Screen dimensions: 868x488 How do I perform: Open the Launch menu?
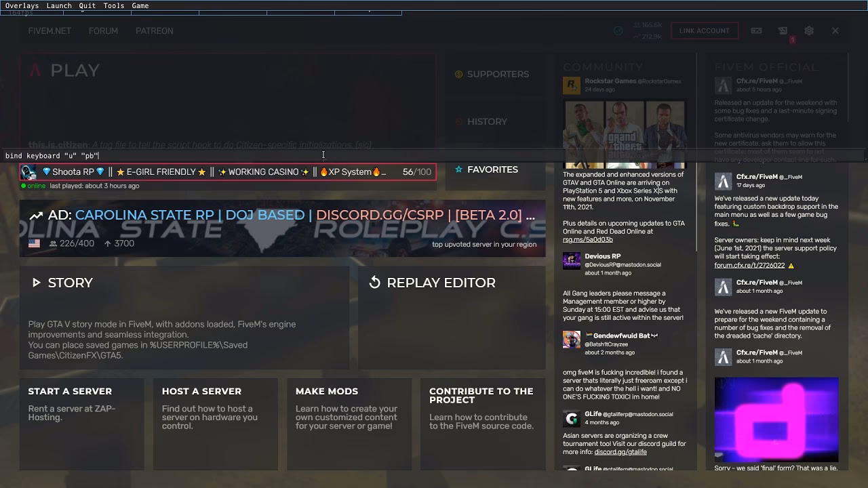(59, 5)
